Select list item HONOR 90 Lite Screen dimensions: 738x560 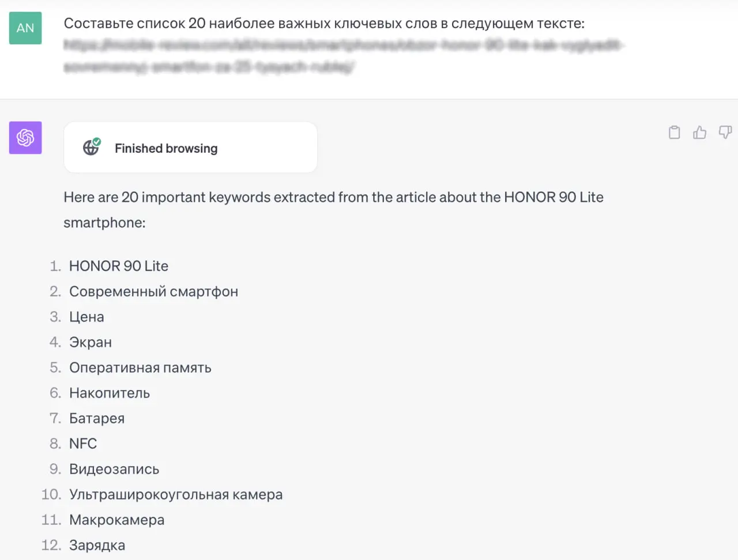tap(119, 266)
